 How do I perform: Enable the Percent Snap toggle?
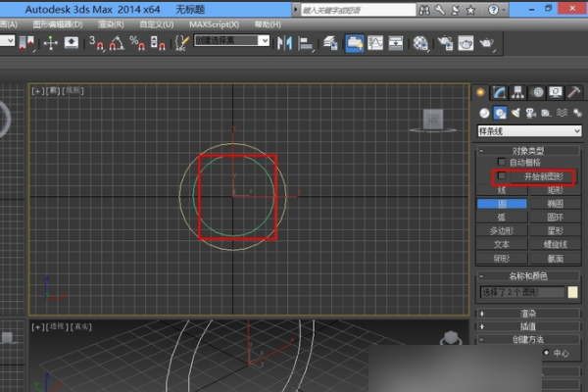coord(137,43)
